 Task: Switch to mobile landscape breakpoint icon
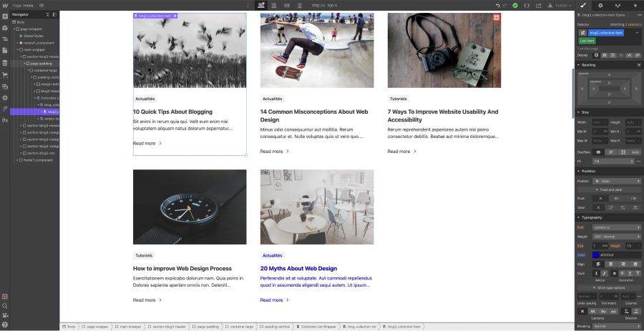click(287, 5)
